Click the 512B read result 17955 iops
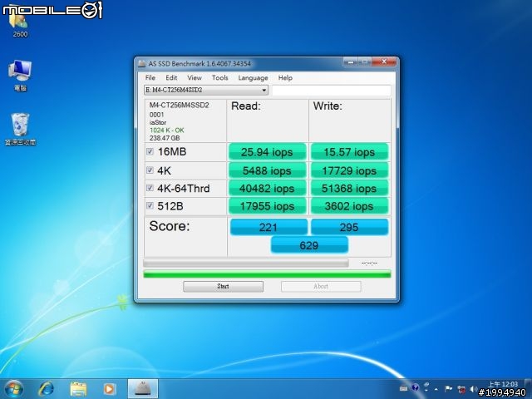 267,206
